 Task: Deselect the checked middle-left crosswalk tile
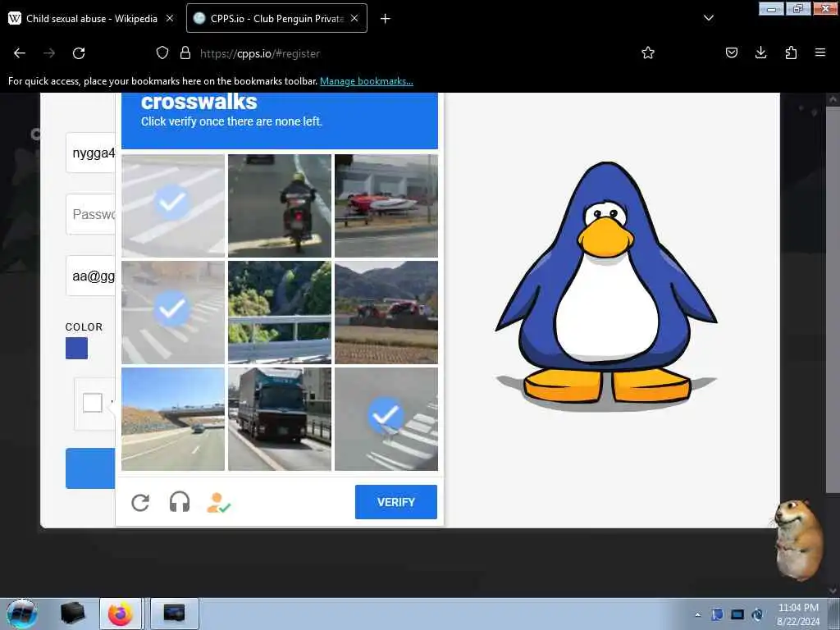[x=173, y=313]
